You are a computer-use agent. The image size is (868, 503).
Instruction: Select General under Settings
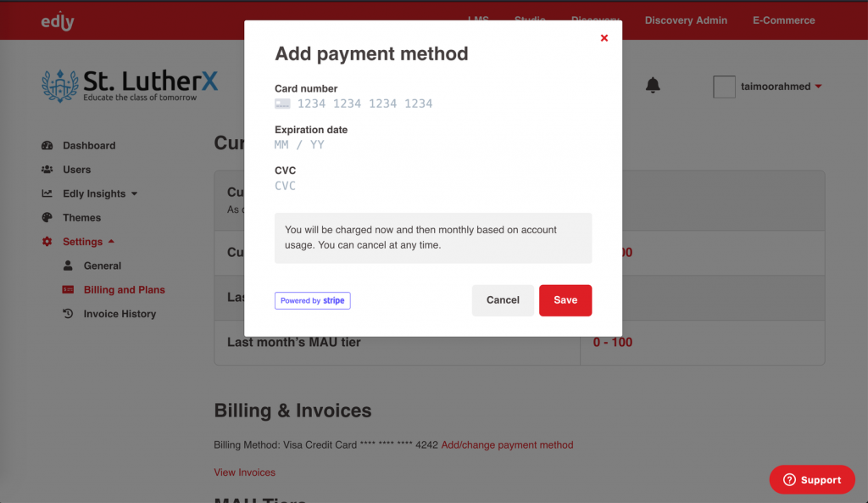(x=103, y=266)
